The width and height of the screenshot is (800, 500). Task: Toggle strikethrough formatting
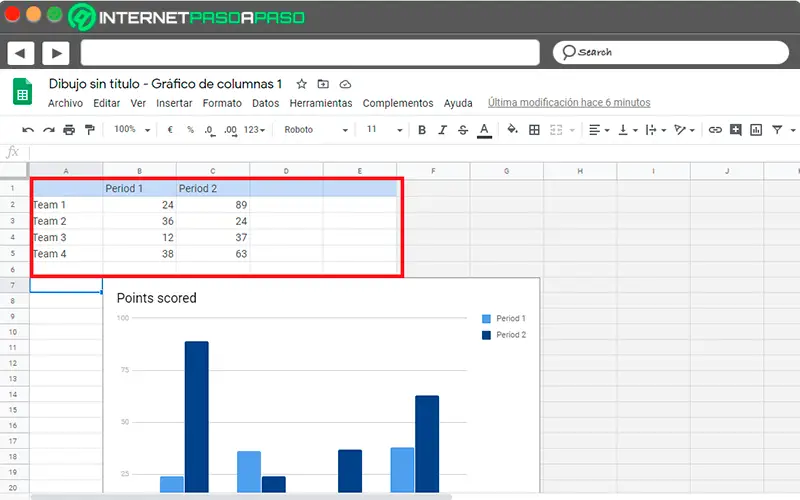tap(463, 130)
